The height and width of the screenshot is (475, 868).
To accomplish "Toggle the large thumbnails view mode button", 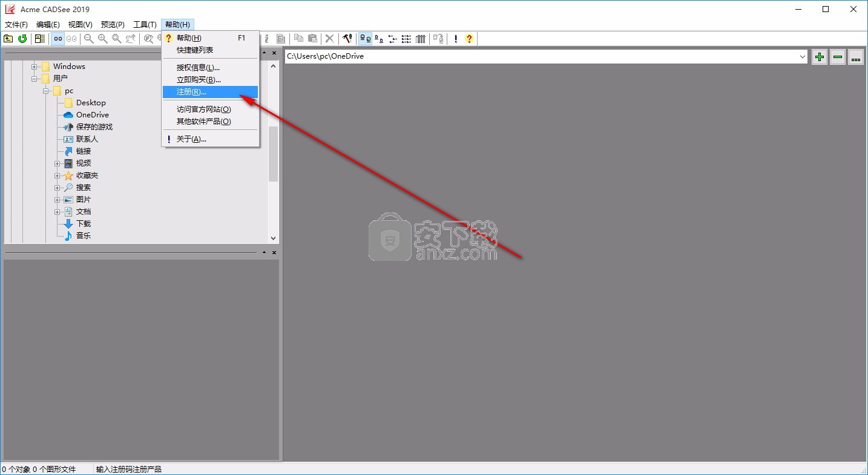I will (364, 39).
